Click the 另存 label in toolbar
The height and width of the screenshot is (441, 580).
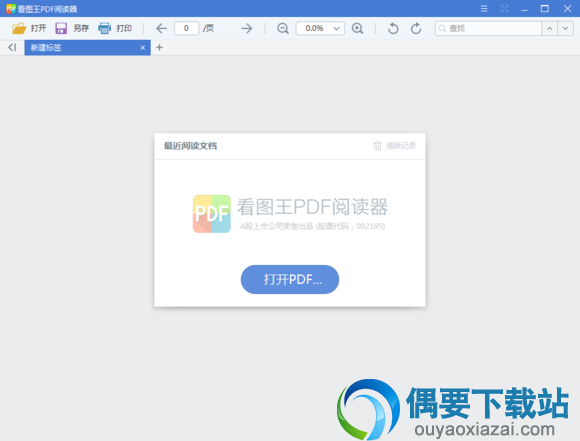(x=81, y=28)
